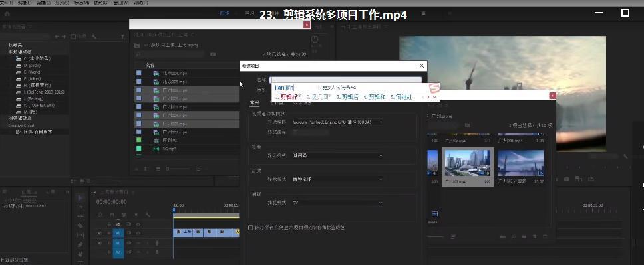Open Media Browser file type filter
Viewport: 644px width, 265px height.
tap(122, 37)
